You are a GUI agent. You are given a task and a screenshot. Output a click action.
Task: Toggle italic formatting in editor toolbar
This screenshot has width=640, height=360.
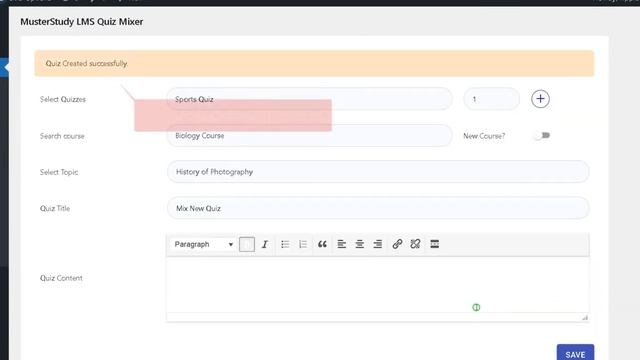[x=264, y=244]
